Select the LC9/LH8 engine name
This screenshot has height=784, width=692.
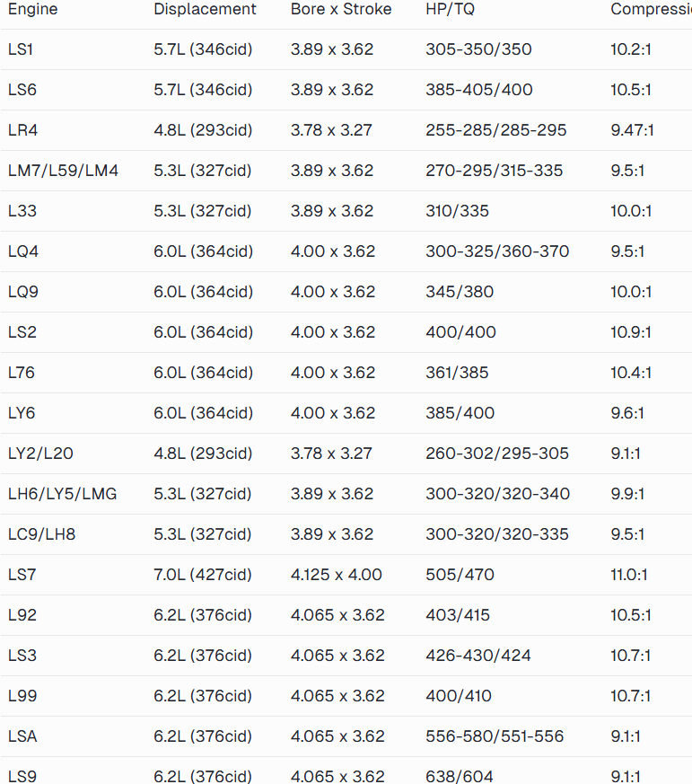point(41,534)
